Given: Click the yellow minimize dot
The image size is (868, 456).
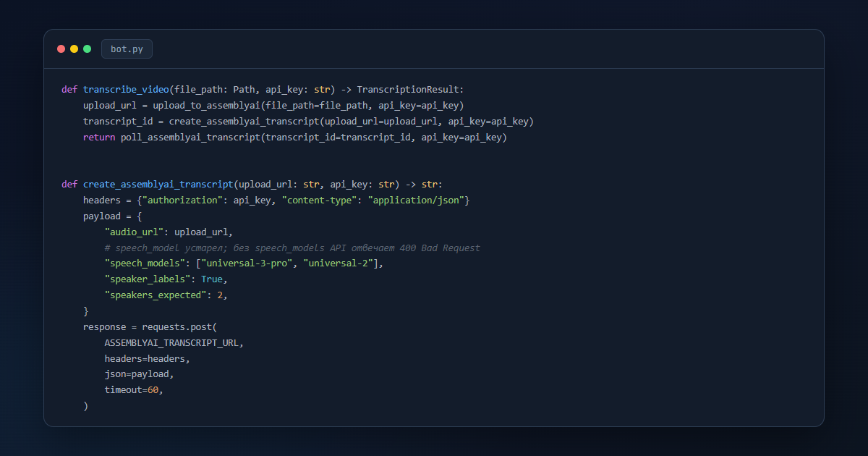Looking at the screenshot, I should (75, 48).
